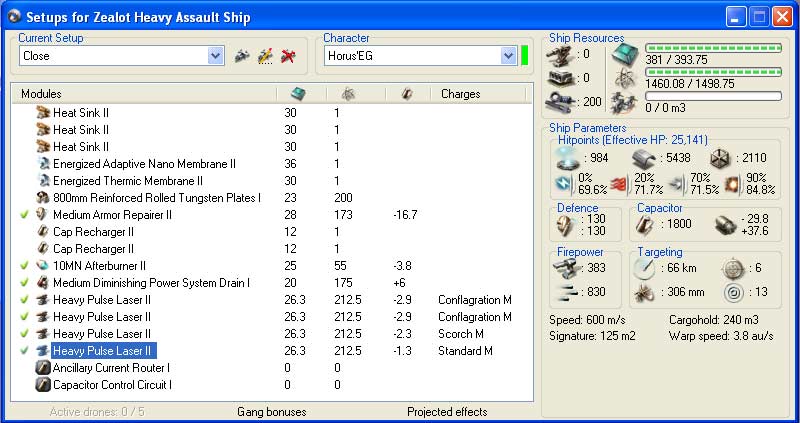Click the Energized Thermic Membrane II module icon
This screenshot has width=800, height=423.
click(43, 181)
